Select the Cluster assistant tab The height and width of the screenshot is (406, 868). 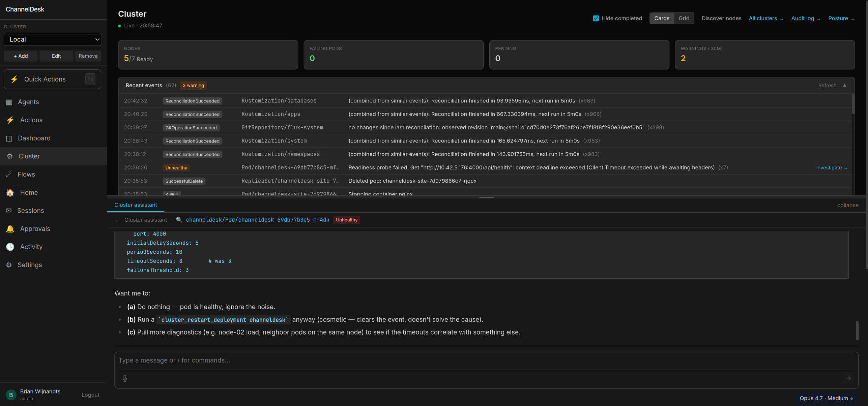coord(136,205)
